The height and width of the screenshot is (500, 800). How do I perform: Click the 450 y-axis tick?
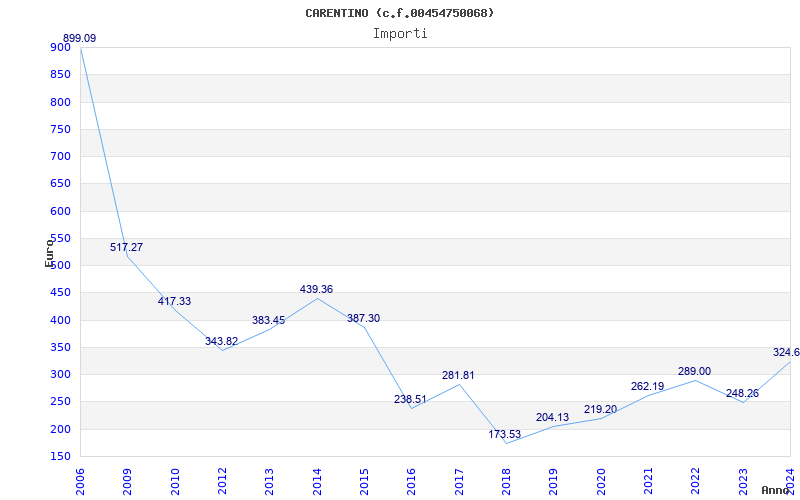[60, 293]
